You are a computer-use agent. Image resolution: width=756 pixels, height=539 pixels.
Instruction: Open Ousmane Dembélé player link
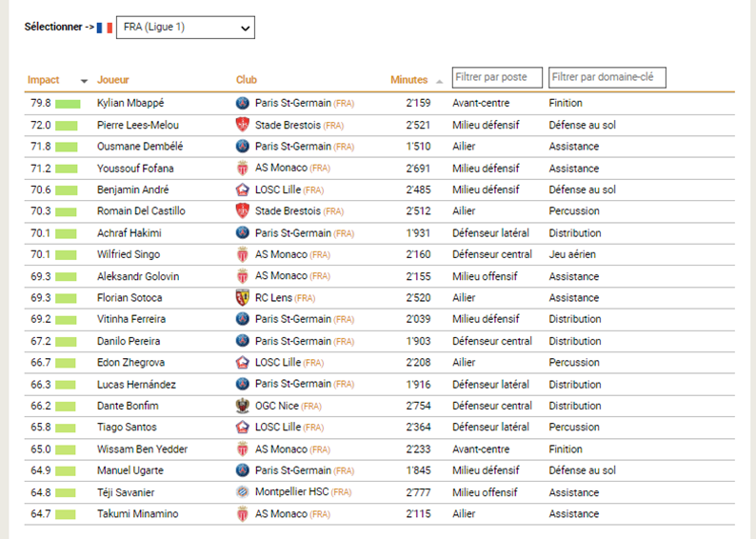pos(140,147)
